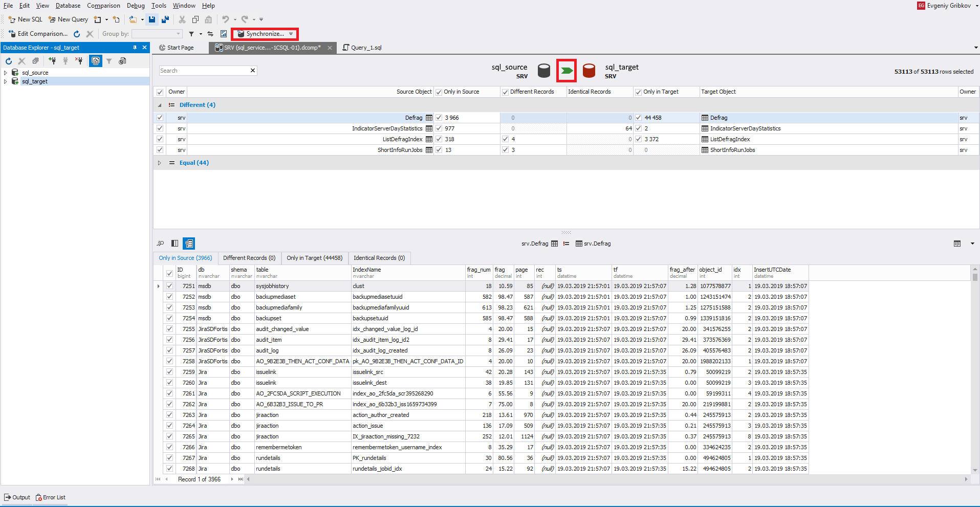Click the Open file folder icon

133,19
